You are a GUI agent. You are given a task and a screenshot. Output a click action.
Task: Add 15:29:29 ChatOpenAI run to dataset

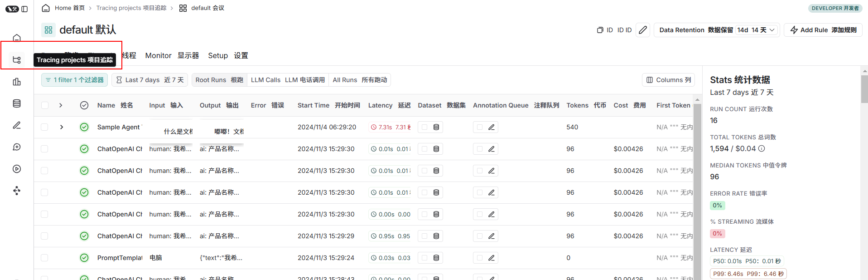tap(436, 236)
